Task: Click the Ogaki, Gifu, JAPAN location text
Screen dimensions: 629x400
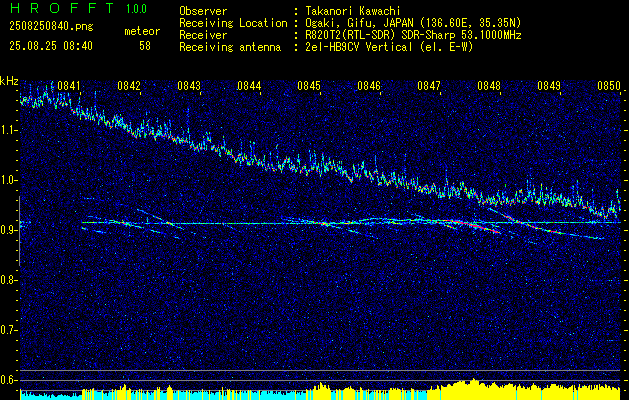Action: pos(413,23)
